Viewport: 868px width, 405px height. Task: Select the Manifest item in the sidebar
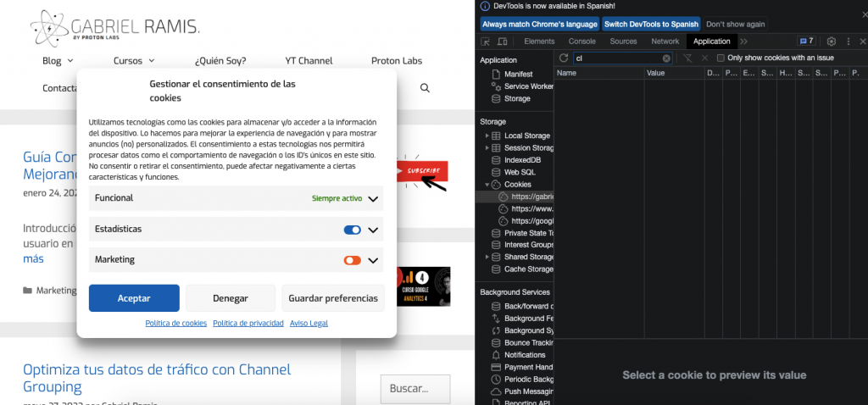tap(518, 75)
